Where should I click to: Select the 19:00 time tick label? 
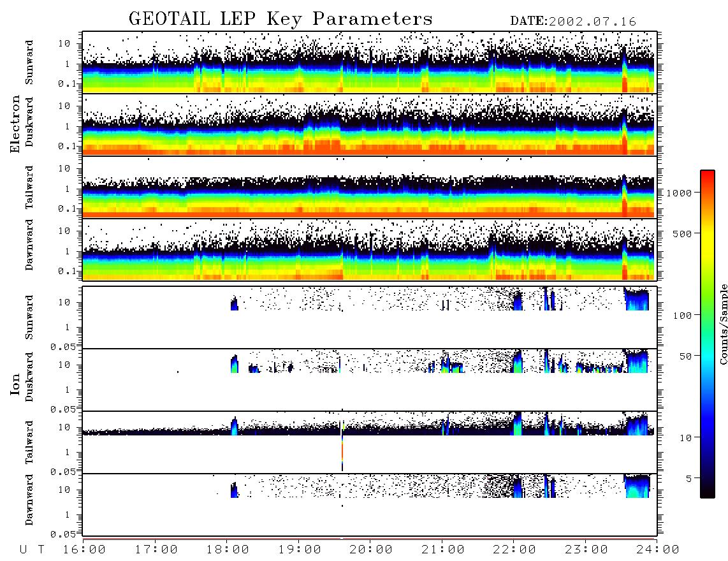300,550
